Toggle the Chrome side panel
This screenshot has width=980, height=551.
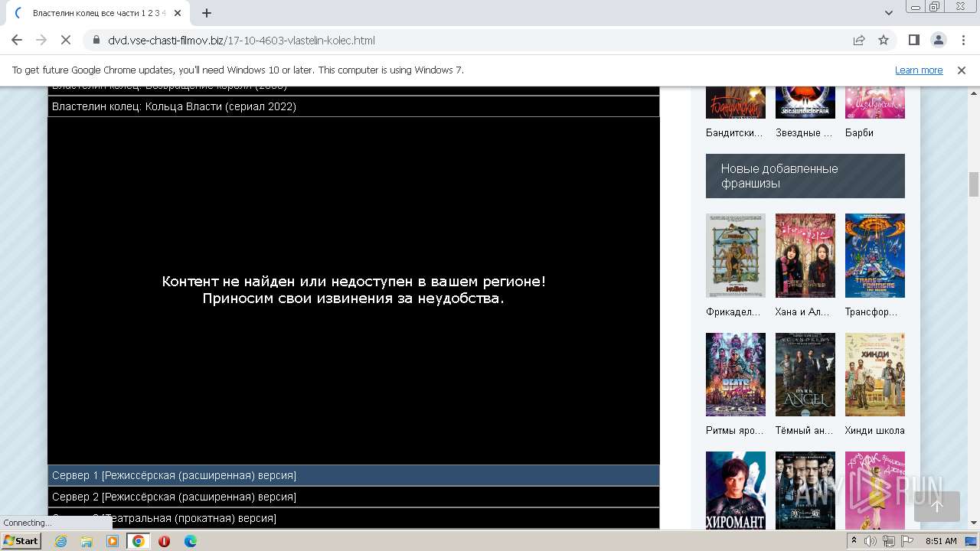tap(914, 40)
